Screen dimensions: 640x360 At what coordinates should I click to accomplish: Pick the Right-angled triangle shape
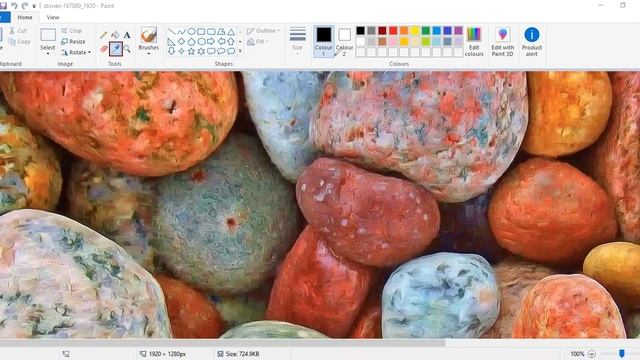point(171,42)
